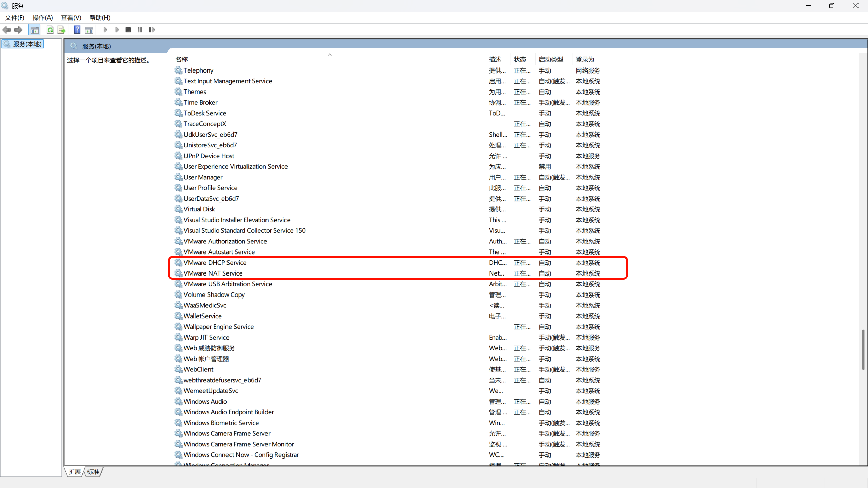Select 服务(本地) in the left tree
868x488 pixels.
click(27, 44)
